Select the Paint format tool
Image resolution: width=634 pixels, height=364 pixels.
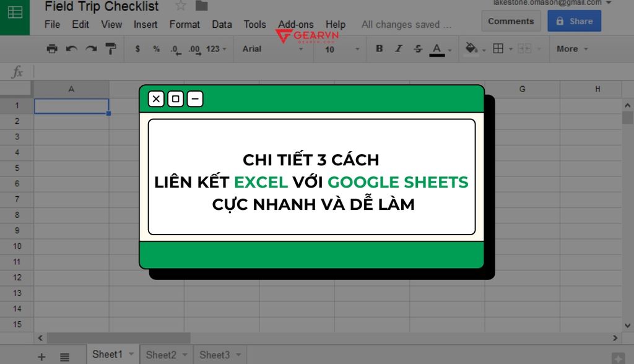[x=110, y=48]
